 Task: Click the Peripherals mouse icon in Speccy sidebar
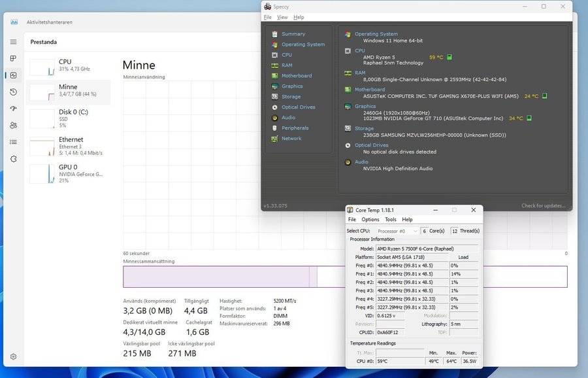pos(274,128)
